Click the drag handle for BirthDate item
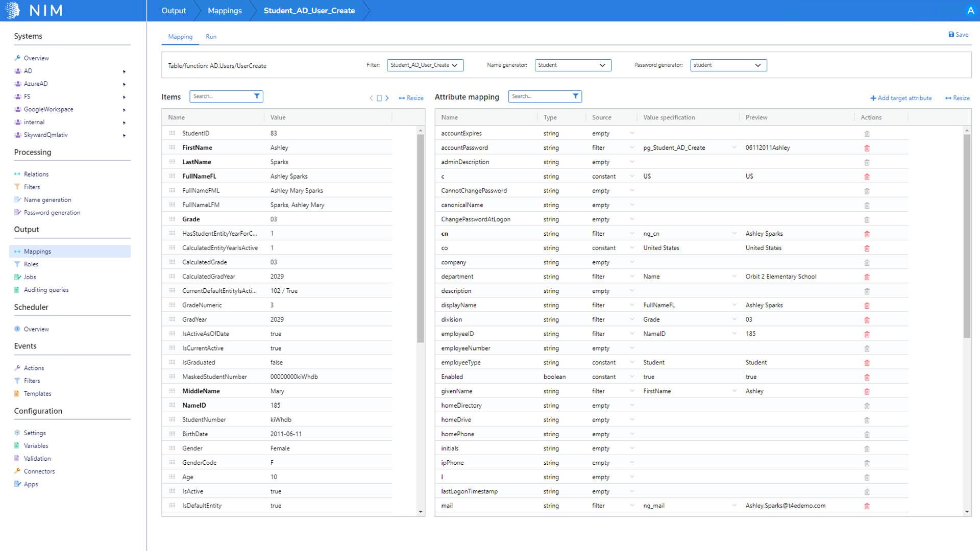The image size is (980, 551). (172, 434)
